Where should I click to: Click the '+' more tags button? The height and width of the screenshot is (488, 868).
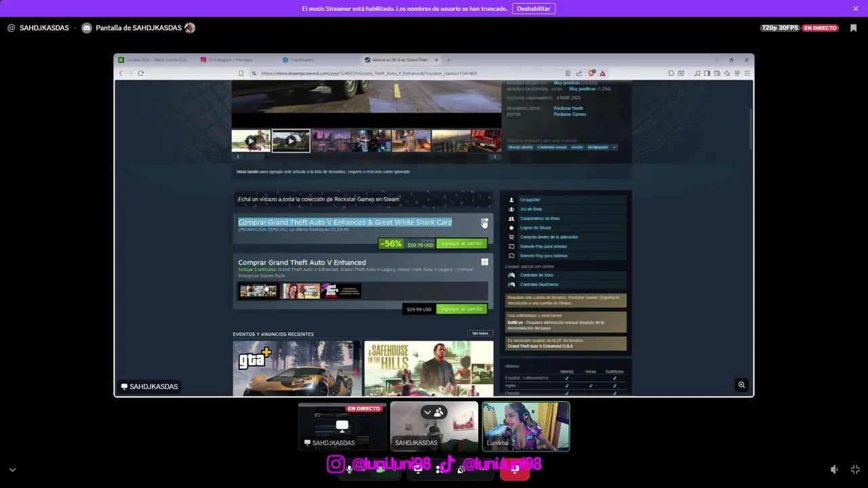pos(614,147)
